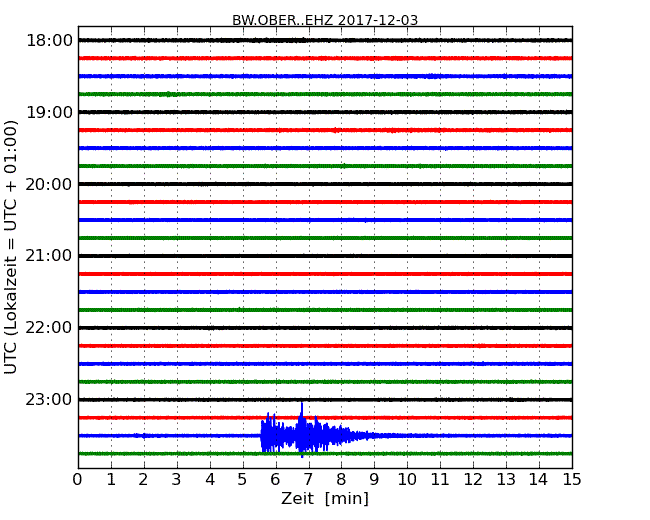Click the black trace at 18:00
Viewport: 650px width, 520px height.
pyautogui.click(x=325, y=40)
